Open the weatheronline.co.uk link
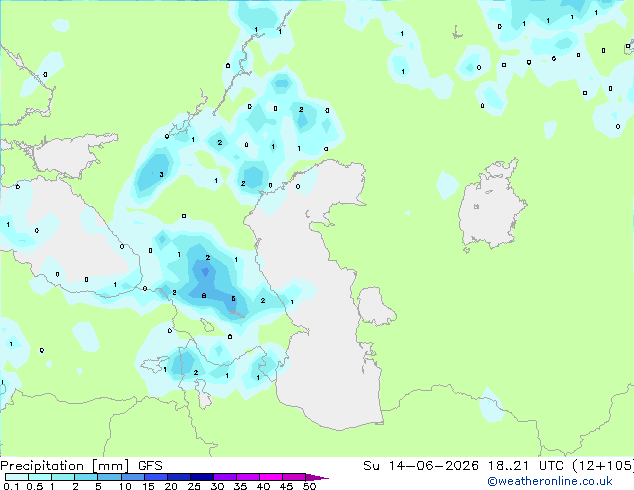This screenshot has width=634, height=490. [550, 481]
